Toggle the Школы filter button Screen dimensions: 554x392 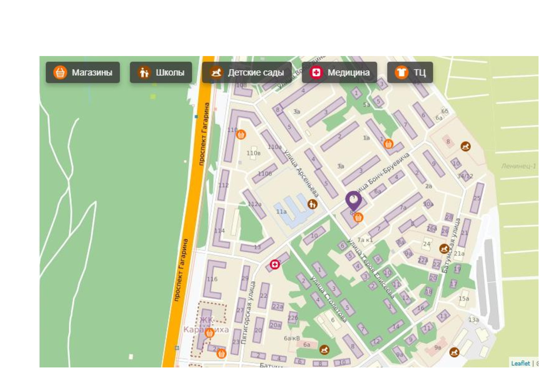coord(161,72)
